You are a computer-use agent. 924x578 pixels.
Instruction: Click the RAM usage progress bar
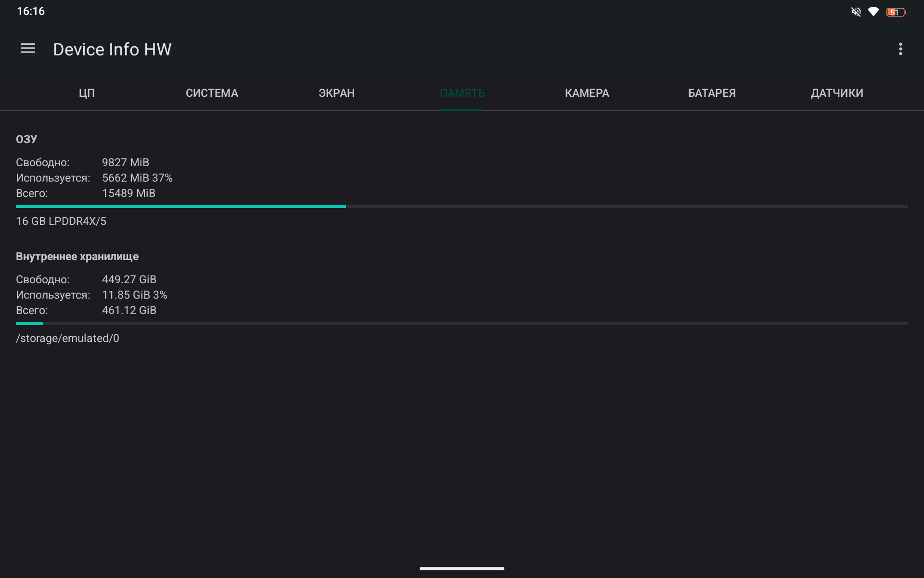(462, 207)
